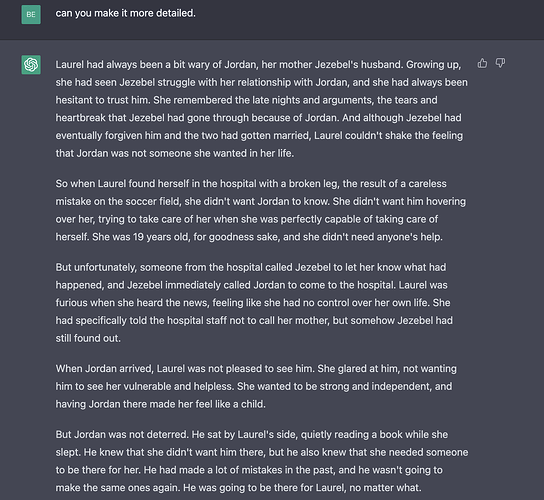Screen dimensions: 544x500
Task: Click the paragraph beginning 'But Jordan was not deterred'
Action: (x=262, y=461)
